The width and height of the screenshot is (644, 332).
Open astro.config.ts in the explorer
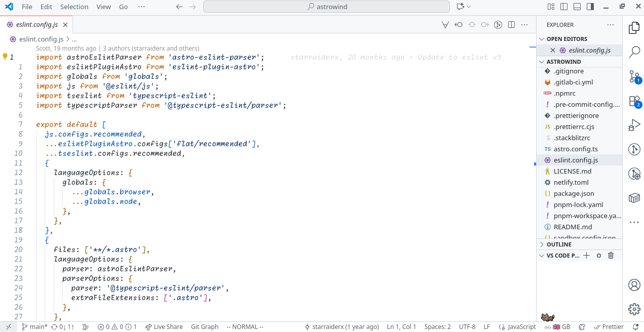[580, 149]
